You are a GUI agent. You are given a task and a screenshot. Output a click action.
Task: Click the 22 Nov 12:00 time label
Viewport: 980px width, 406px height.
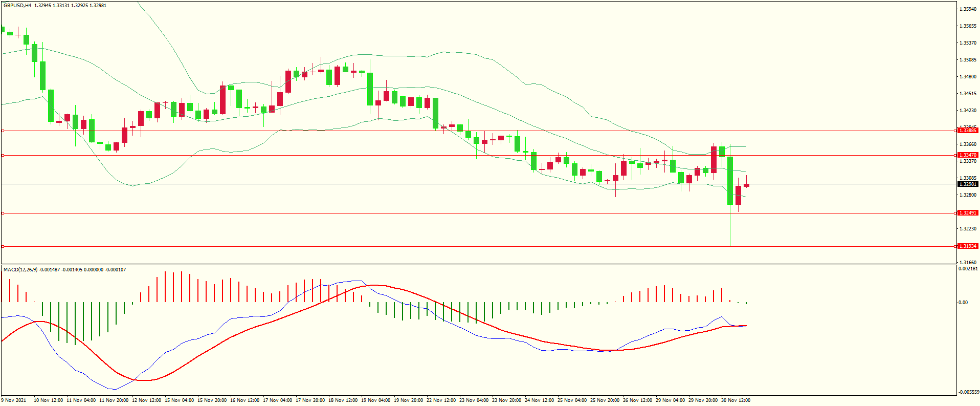pos(441,400)
